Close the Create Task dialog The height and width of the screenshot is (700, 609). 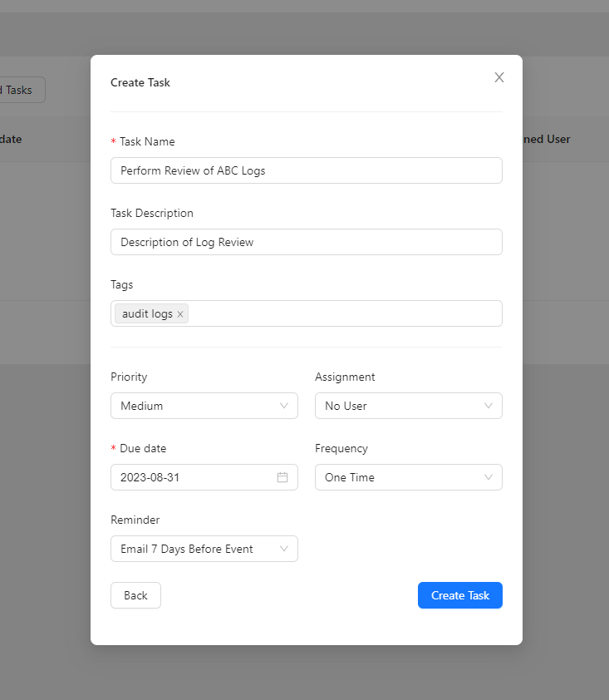tap(499, 77)
